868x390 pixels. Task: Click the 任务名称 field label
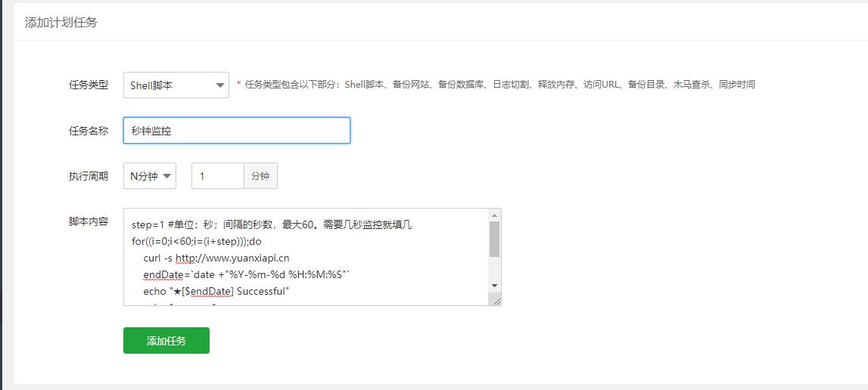[89, 131]
